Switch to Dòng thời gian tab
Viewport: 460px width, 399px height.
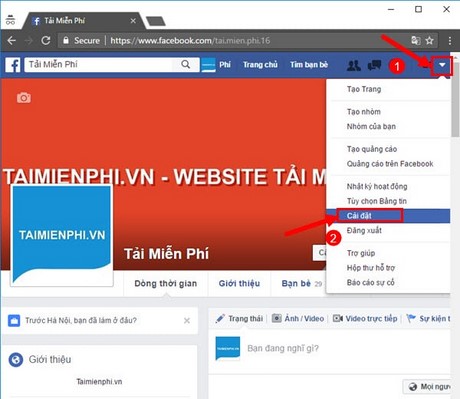(166, 284)
